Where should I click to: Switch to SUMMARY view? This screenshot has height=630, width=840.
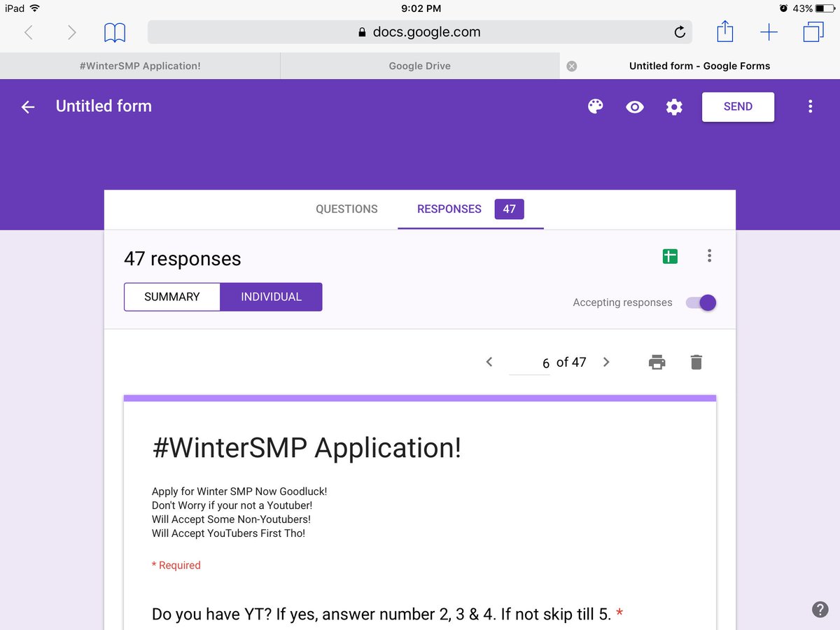click(172, 297)
